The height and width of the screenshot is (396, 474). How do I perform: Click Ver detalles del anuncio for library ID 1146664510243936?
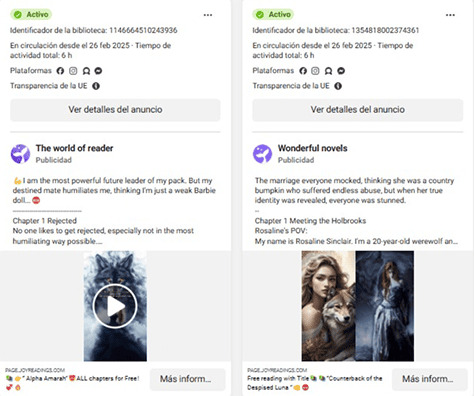115,110
